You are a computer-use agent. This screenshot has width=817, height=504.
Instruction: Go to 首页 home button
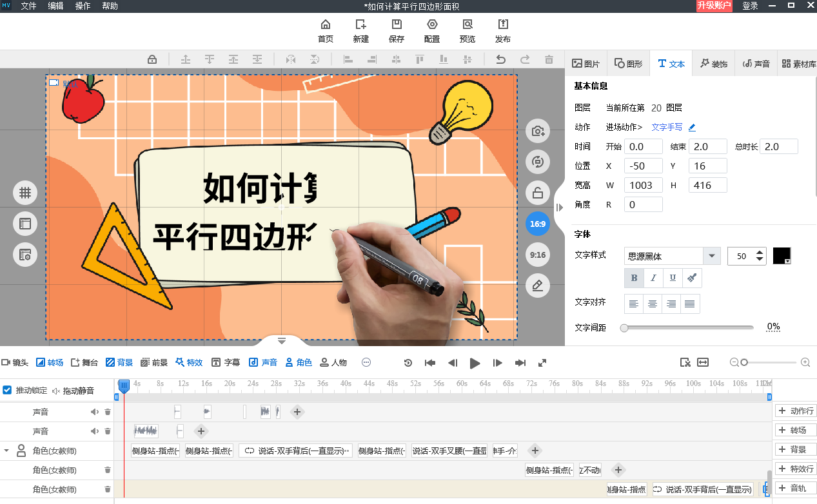pos(326,30)
